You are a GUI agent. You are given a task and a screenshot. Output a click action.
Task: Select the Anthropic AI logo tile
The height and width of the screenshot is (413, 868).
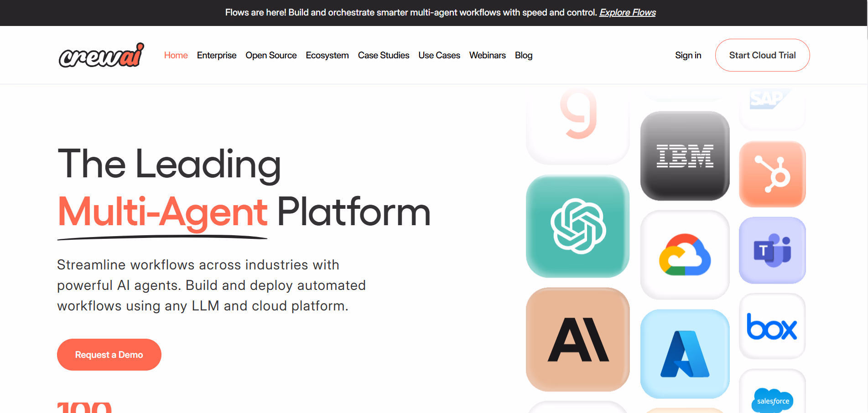[x=578, y=340]
